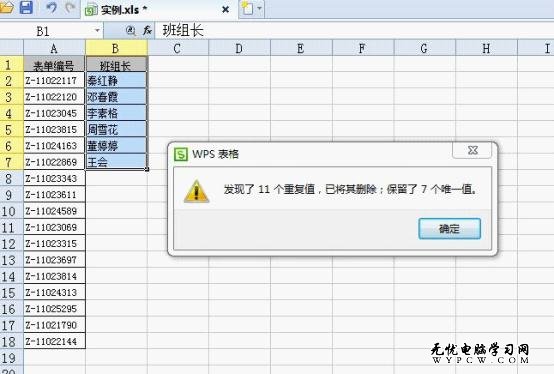Click the new document tab icon
This screenshot has width=554, height=374.
247,8
